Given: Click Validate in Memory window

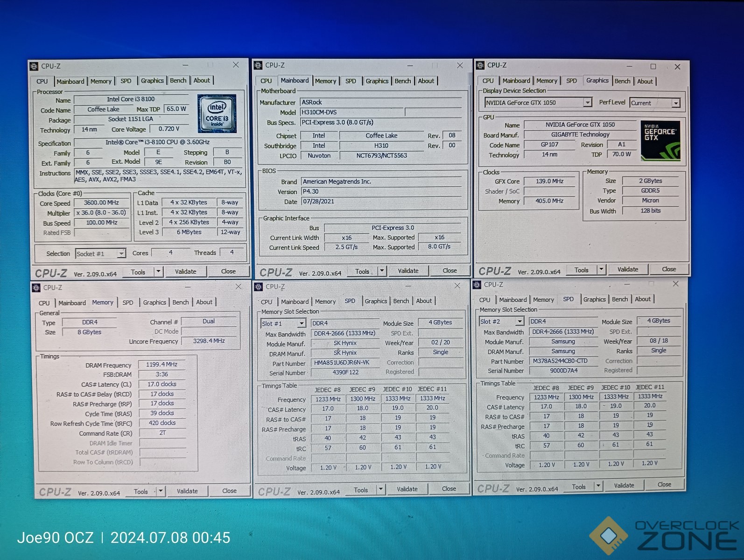Looking at the screenshot, I should 187,491.
